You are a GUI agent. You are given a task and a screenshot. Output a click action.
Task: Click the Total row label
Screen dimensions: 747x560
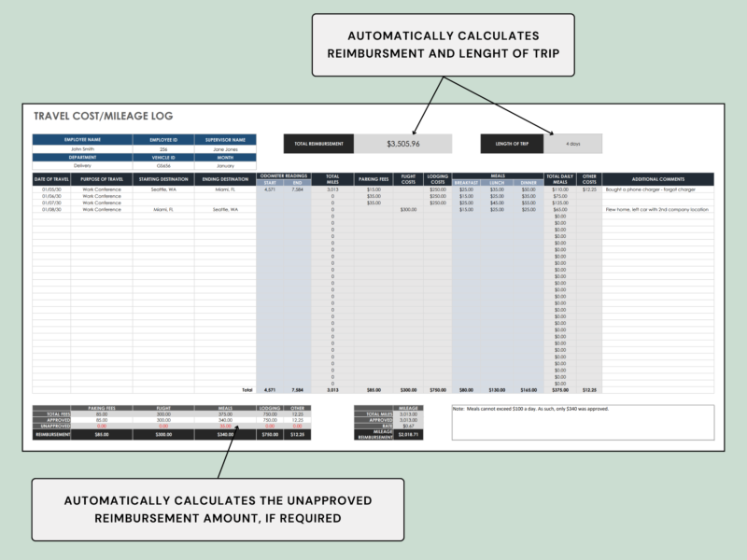coord(247,390)
